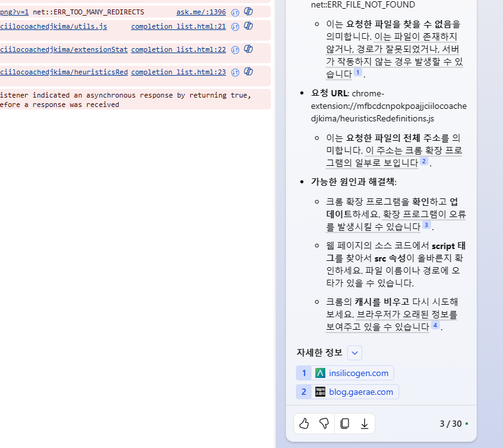Click the network request icon beside ask.me/:1396
This screenshot has height=448, width=503.
click(x=235, y=13)
